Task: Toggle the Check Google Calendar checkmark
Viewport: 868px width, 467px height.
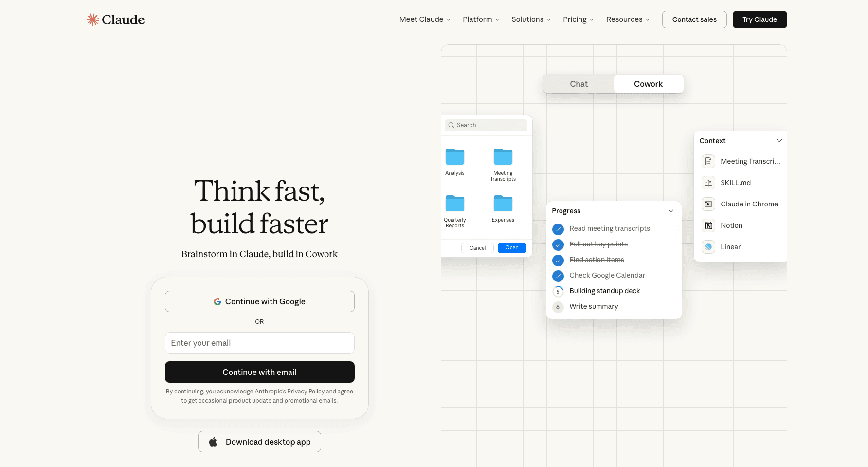Action: coord(558,276)
